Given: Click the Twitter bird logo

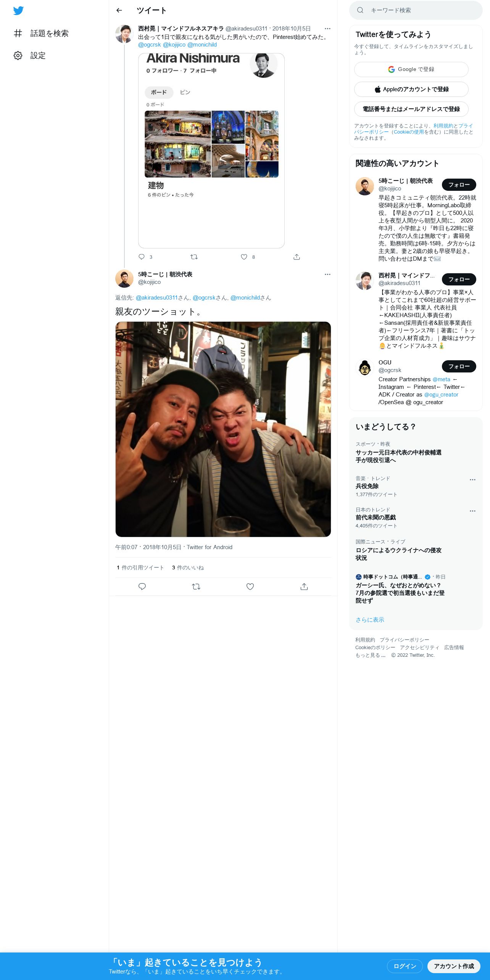Looking at the screenshot, I should (18, 11).
